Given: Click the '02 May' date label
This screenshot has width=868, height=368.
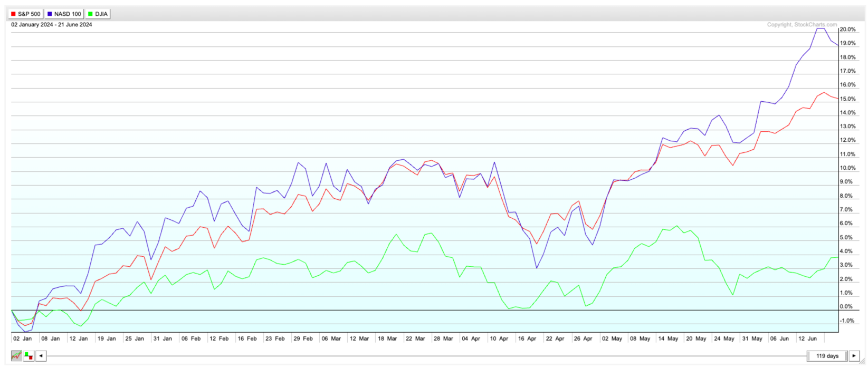Looking at the screenshot, I should [612, 338].
